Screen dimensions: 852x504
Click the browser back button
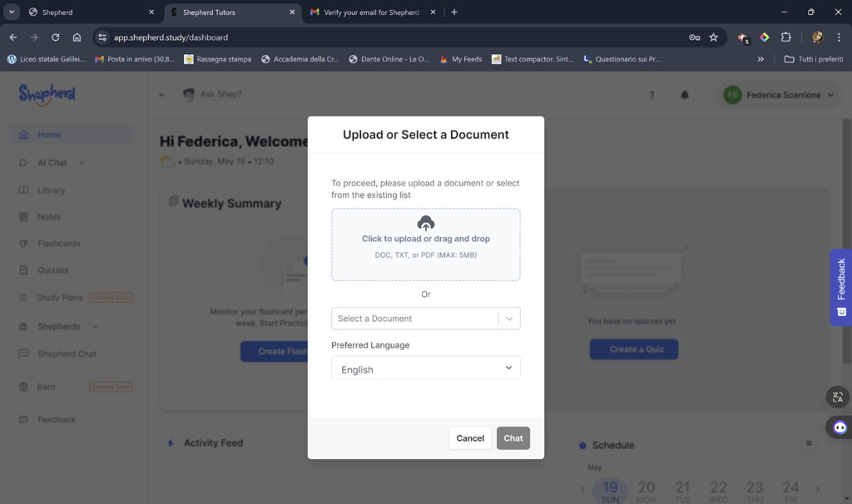click(x=13, y=37)
